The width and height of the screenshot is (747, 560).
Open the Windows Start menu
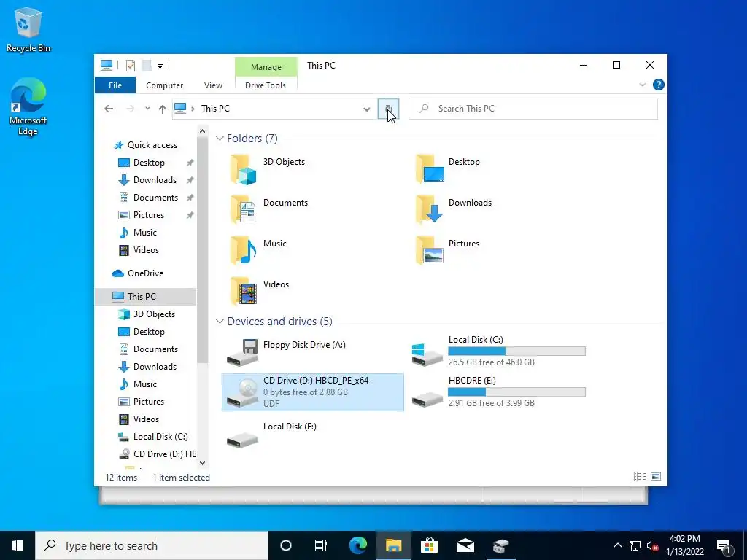(x=18, y=545)
